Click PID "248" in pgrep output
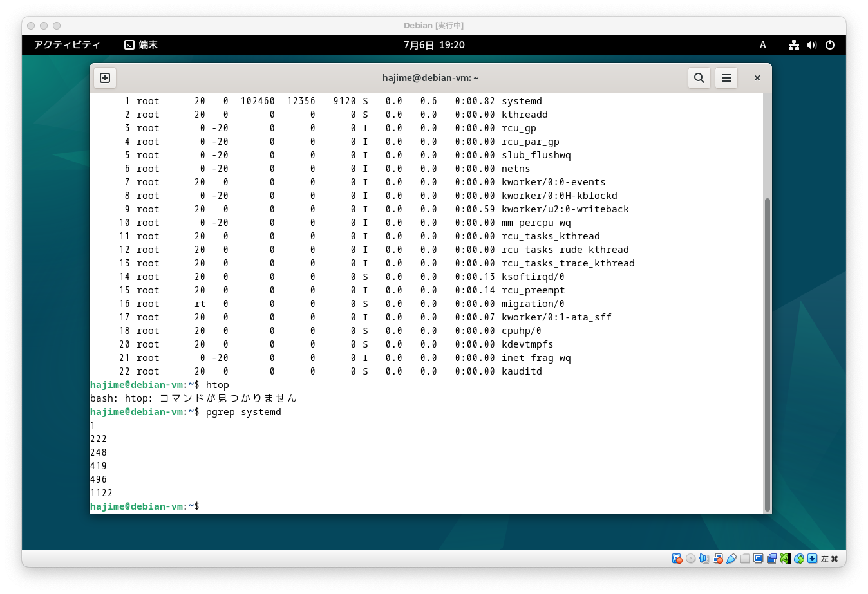The width and height of the screenshot is (868, 594). [x=99, y=452]
